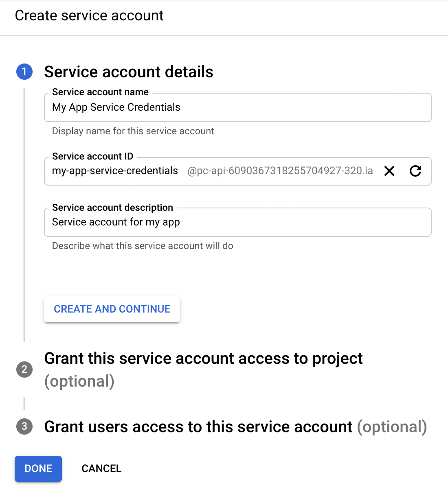
Task: Click the Create service account page title
Action: pyautogui.click(x=89, y=15)
